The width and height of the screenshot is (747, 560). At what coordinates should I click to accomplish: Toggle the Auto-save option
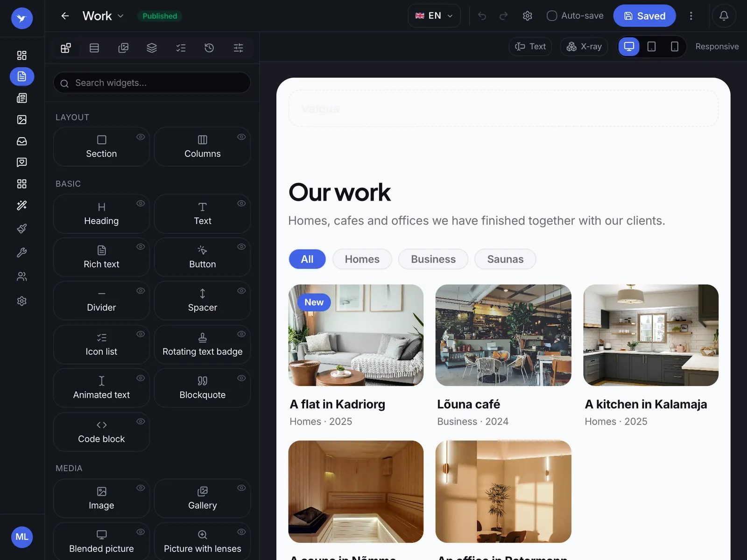point(575,16)
